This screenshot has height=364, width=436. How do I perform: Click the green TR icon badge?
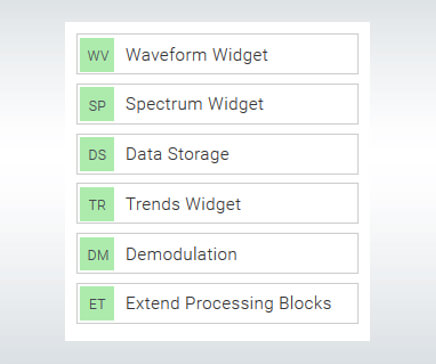97,204
